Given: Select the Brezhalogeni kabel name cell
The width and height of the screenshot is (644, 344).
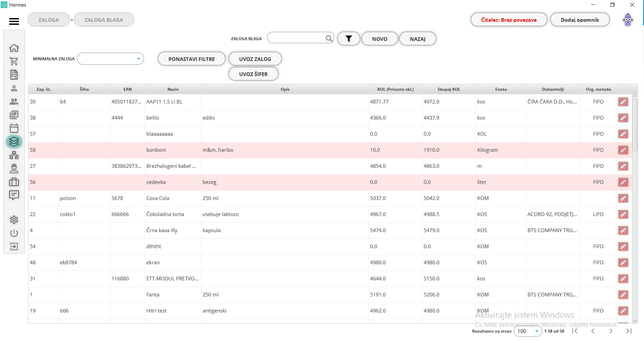Looking at the screenshot, I should (173, 166).
